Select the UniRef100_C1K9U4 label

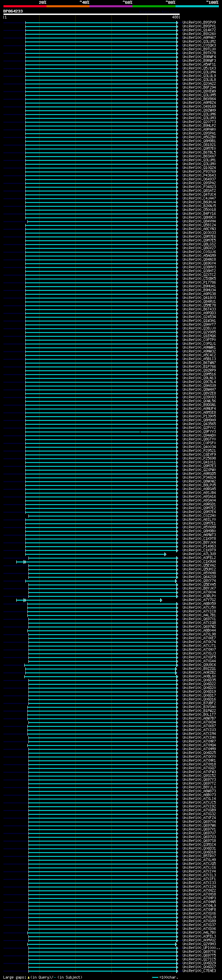point(199,561)
